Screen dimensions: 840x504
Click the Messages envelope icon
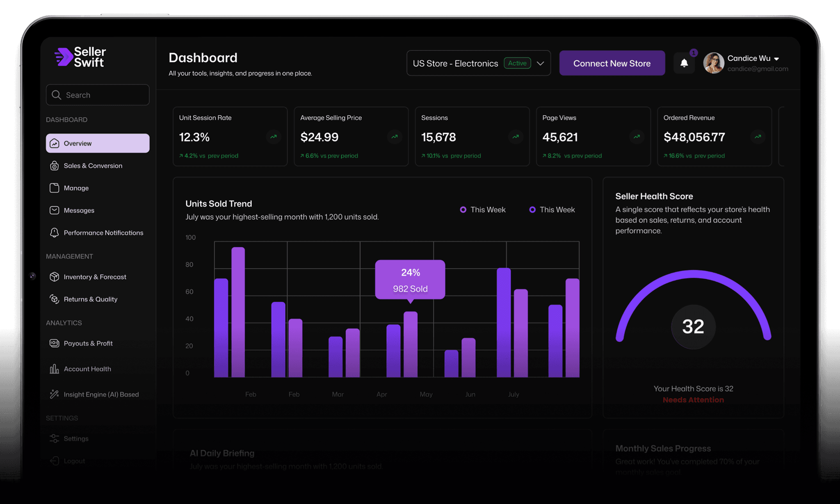click(x=54, y=210)
